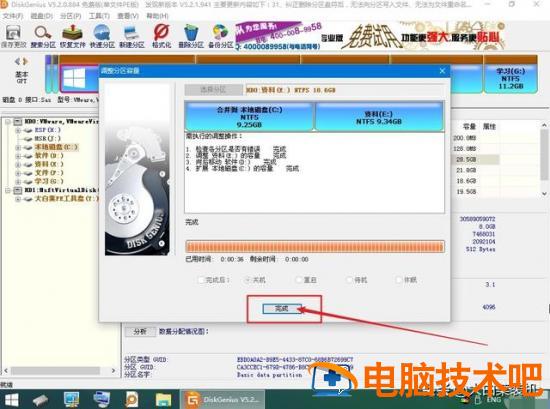Collapse the HD0 VMware disk tree node
This screenshot has height=409, width=550.
[8, 122]
